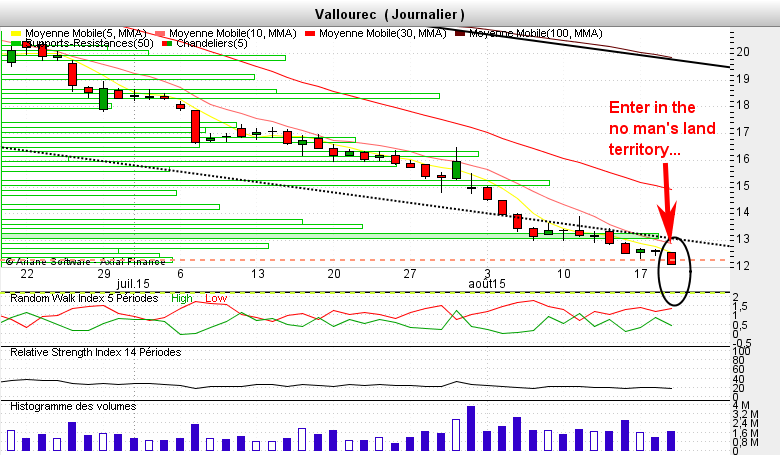Click the '16' price axis label
This screenshot has height=455, width=780.
coord(743,159)
